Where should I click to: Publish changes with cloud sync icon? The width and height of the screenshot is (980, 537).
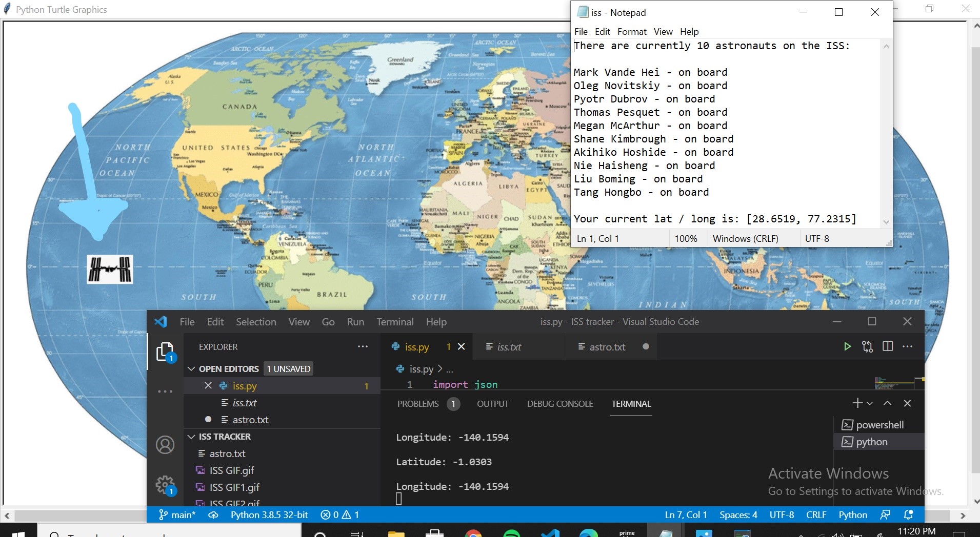pyautogui.click(x=213, y=514)
